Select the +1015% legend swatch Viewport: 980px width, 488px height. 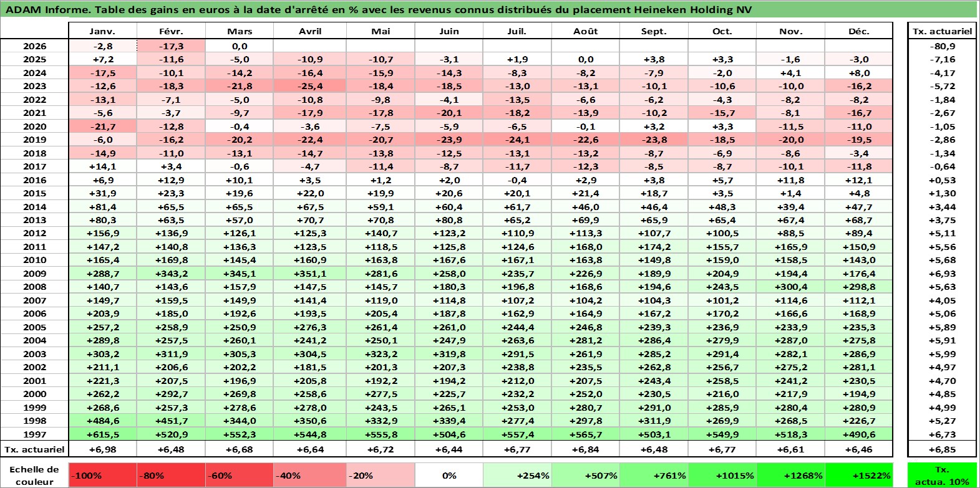(x=722, y=475)
